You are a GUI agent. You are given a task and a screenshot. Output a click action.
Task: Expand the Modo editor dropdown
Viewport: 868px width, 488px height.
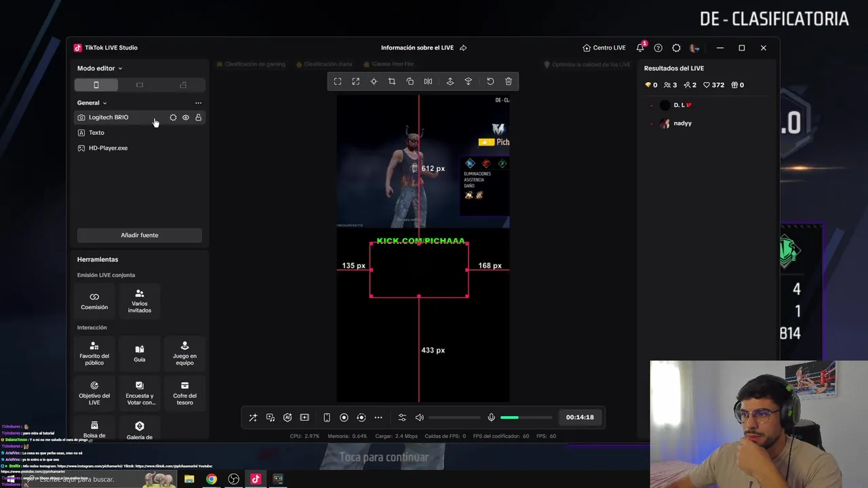(x=100, y=68)
